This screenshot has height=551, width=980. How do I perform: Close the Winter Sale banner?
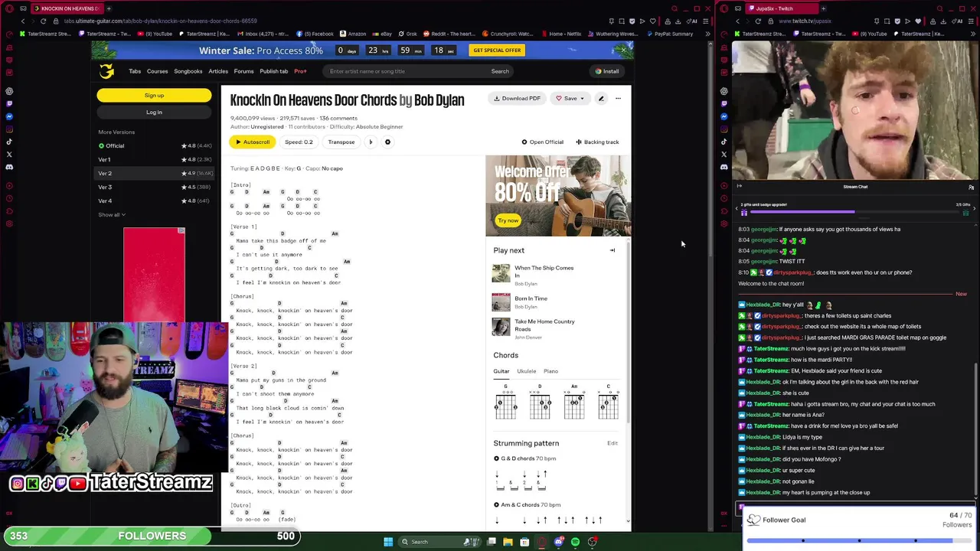click(623, 50)
